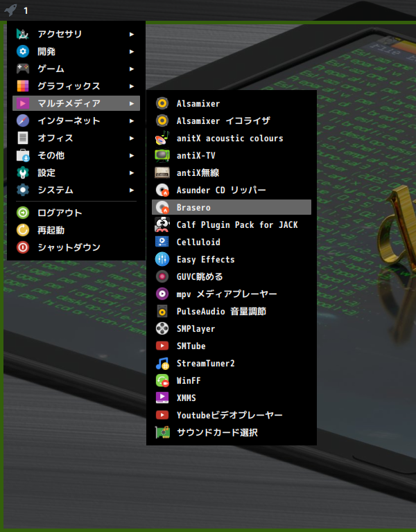Open the GUVC眺める webcam icon
This screenshot has height=532, width=416.
pyautogui.click(x=162, y=276)
